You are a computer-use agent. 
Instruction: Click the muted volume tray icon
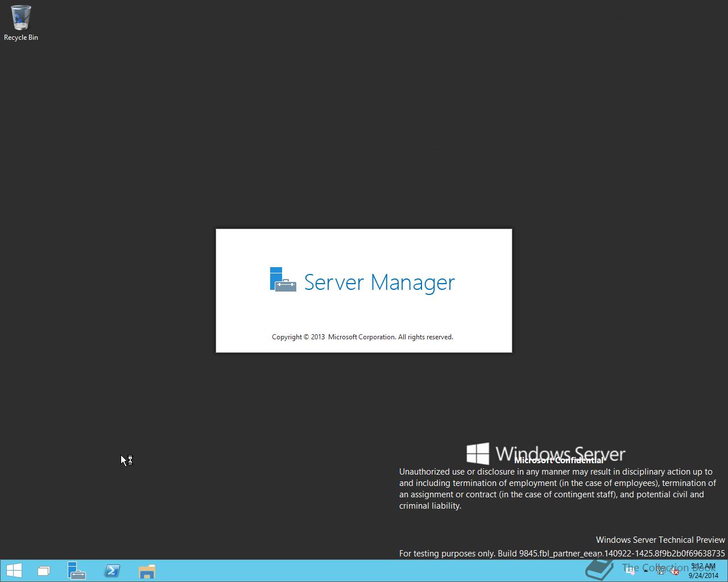click(675, 571)
